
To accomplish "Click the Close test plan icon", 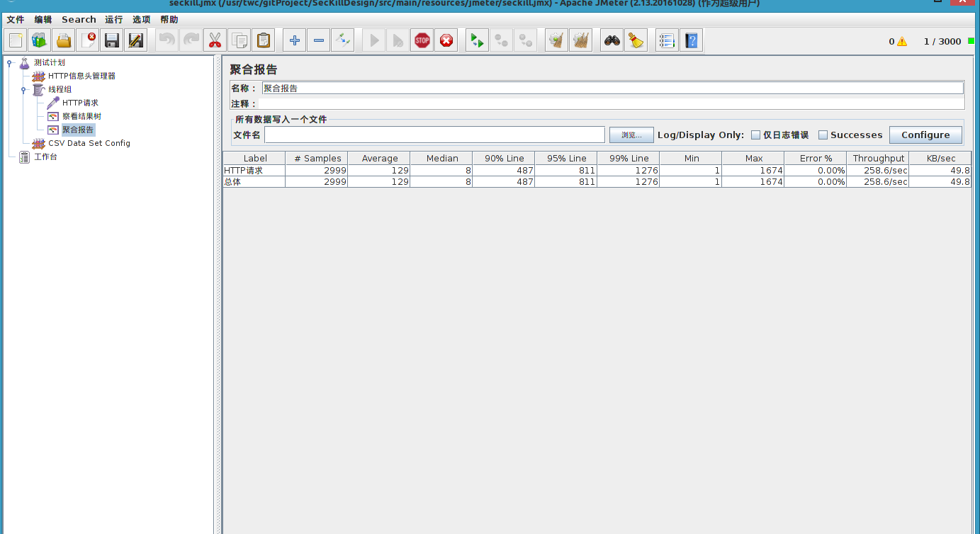I will (88, 40).
